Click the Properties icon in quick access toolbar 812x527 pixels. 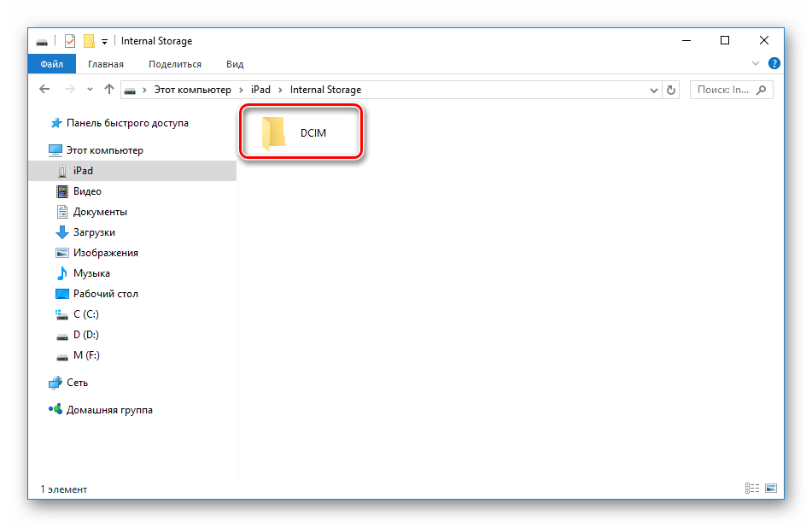[70, 41]
